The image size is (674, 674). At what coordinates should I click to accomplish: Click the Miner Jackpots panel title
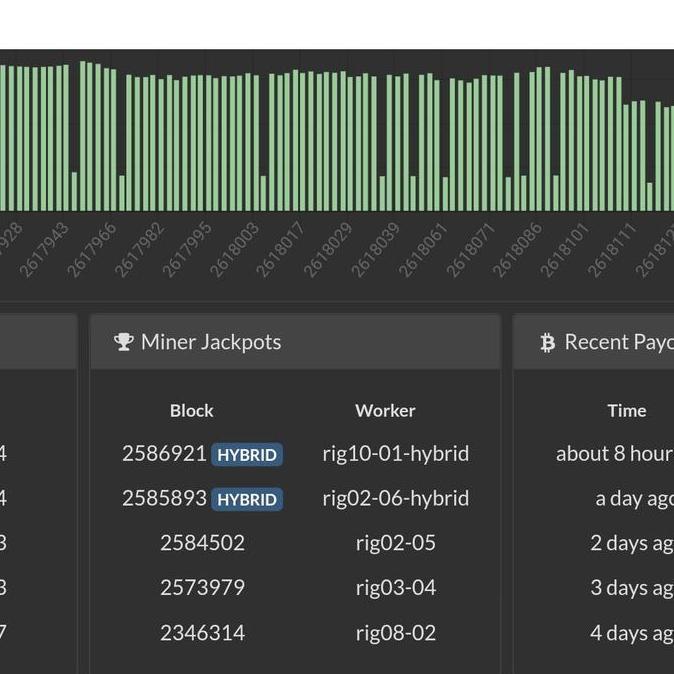click(x=211, y=342)
